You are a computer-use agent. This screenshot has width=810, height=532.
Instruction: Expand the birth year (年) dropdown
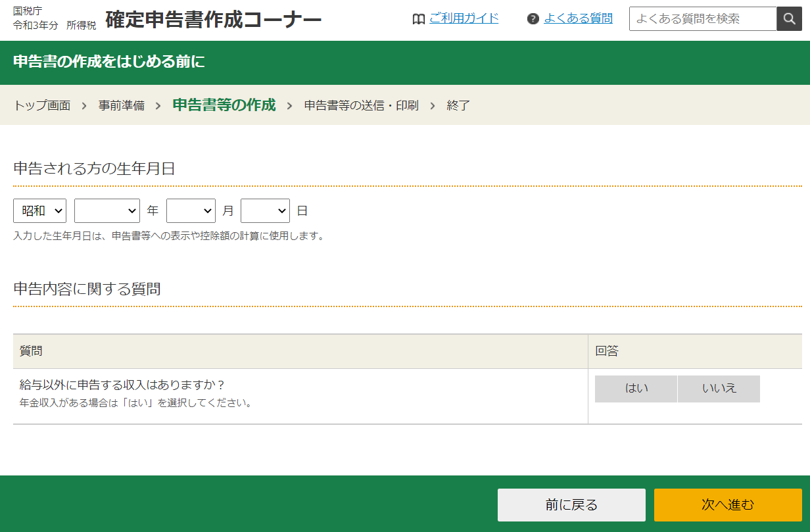107,210
